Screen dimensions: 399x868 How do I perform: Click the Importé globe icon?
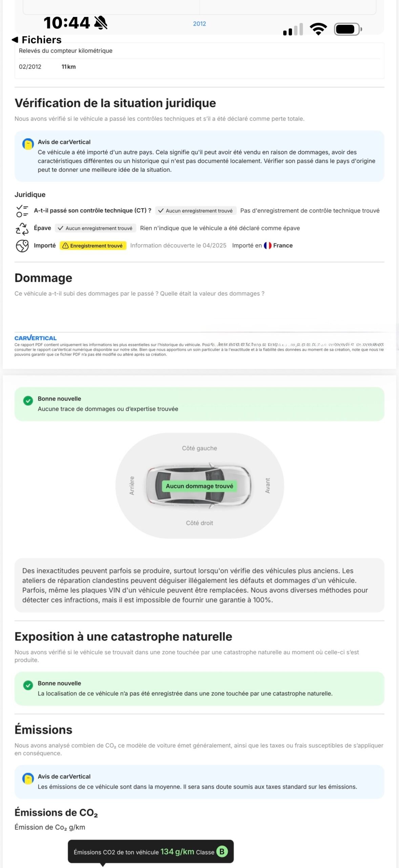coord(22,246)
